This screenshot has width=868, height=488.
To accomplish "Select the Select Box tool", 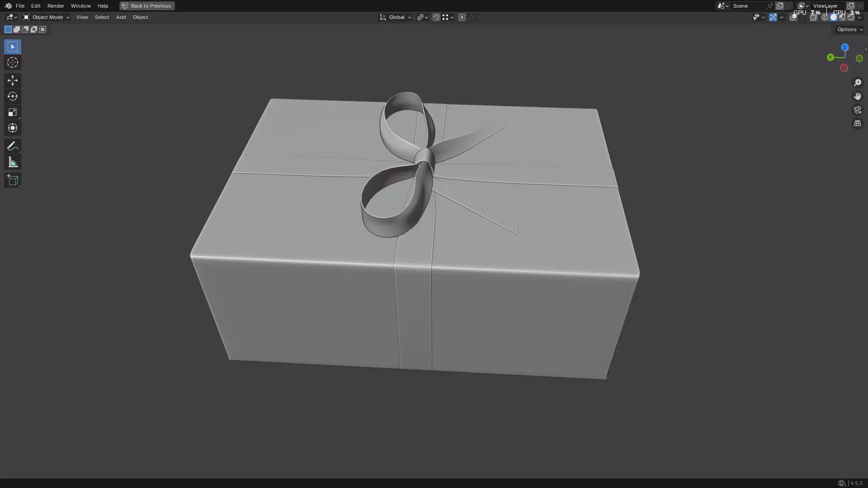I will click(13, 47).
